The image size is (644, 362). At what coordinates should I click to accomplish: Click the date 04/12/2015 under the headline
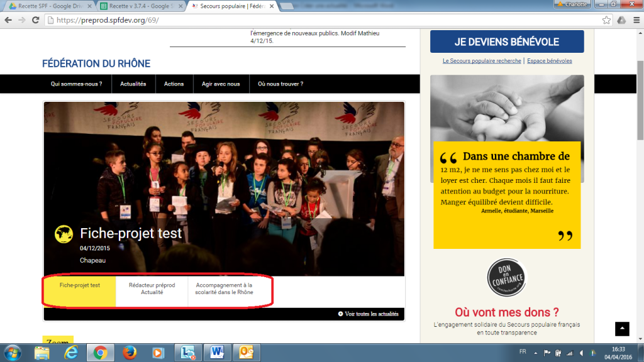[95, 248]
